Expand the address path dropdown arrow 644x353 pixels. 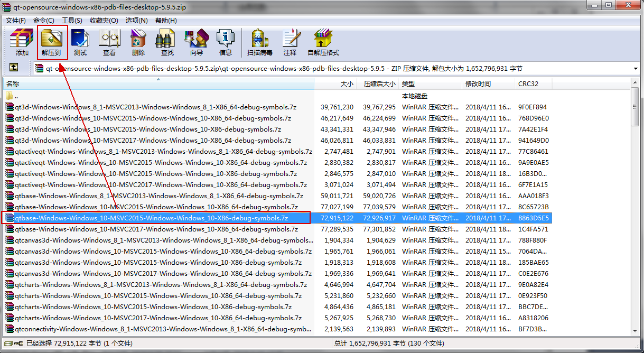coord(636,69)
